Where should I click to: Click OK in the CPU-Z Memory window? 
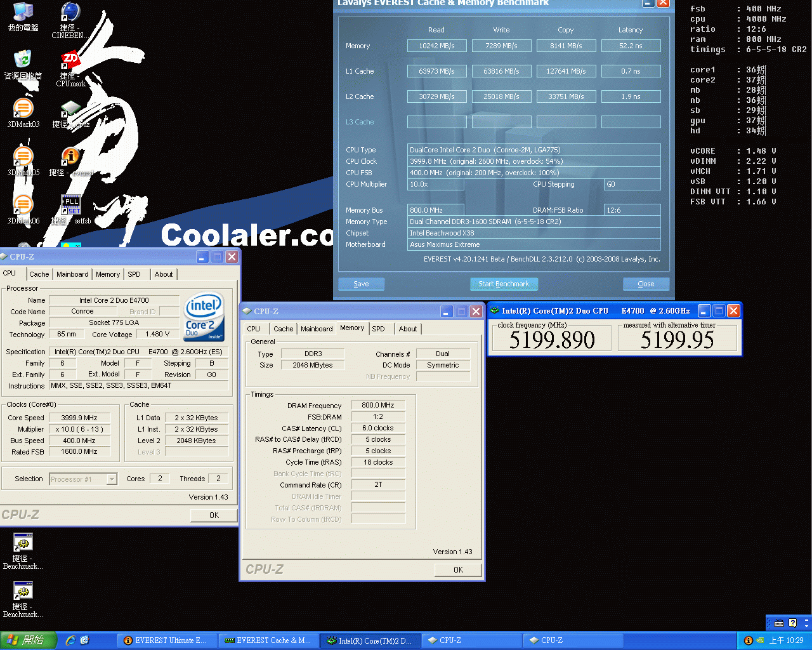(x=458, y=569)
